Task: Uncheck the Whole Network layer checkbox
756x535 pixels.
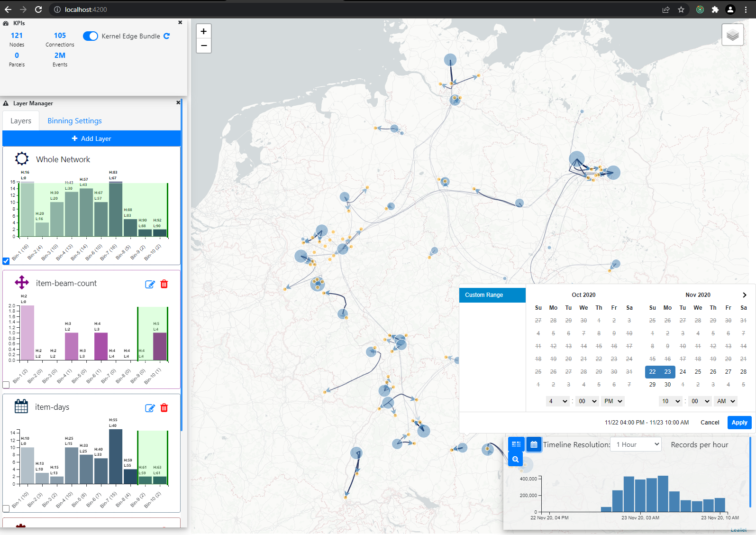Action: (x=6, y=261)
